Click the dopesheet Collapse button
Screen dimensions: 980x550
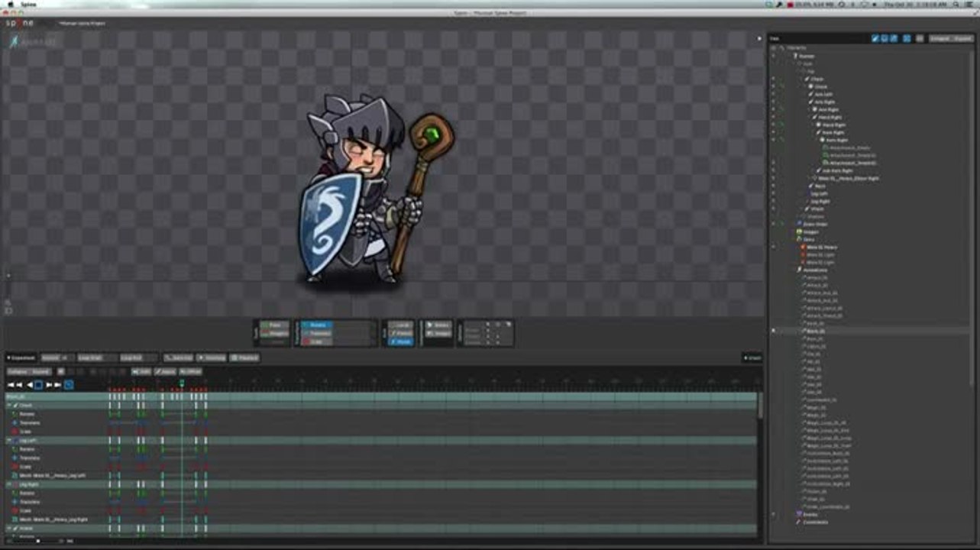pyautogui.click(x=18, y=372)
